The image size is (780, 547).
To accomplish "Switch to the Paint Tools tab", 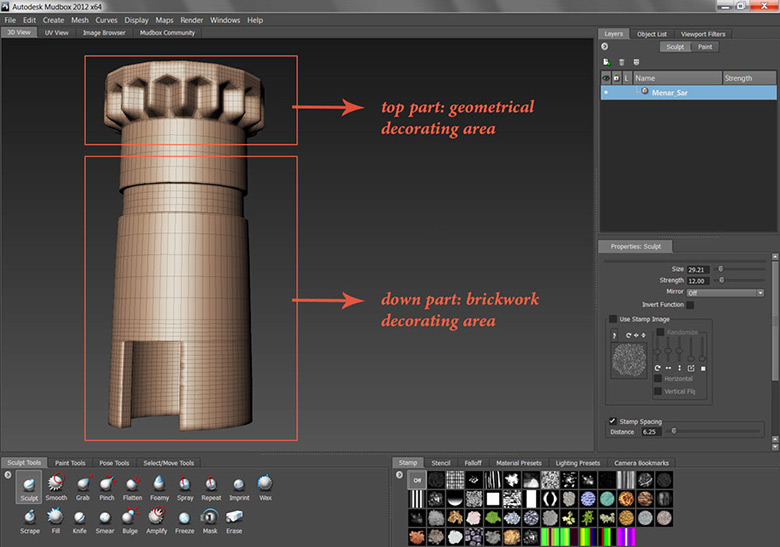I will coord(70,463).
